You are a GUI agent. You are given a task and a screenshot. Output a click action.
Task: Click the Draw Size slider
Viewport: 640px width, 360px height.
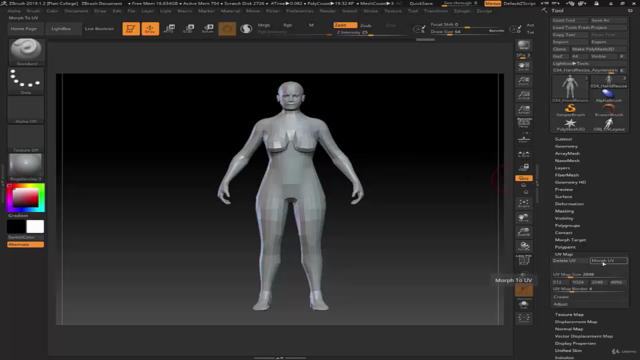click(467, 32)
